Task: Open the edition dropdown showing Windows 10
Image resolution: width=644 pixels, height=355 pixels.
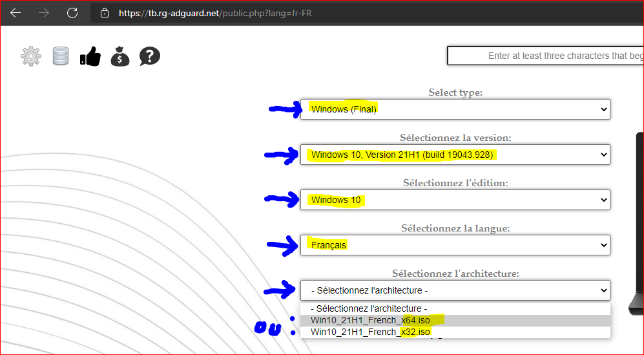Action: [455, 200]
